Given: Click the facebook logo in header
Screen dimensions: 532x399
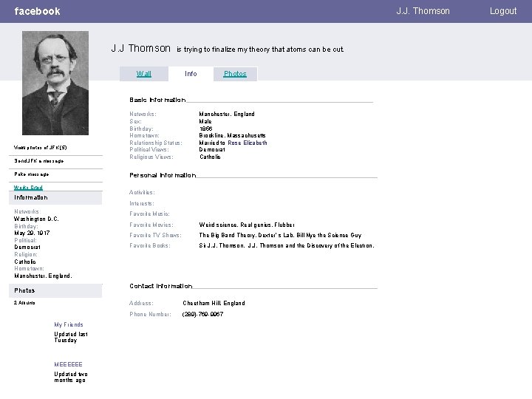Looking at the screenshot, I should [38, 11].
